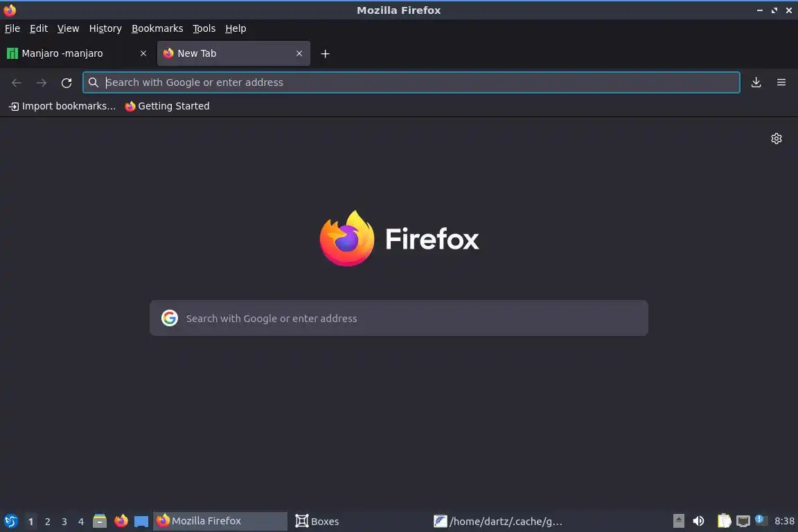Select Mozilla Firefox taskbar window button
The width and height of the screenshot is (798, 532).
(220, 521)
